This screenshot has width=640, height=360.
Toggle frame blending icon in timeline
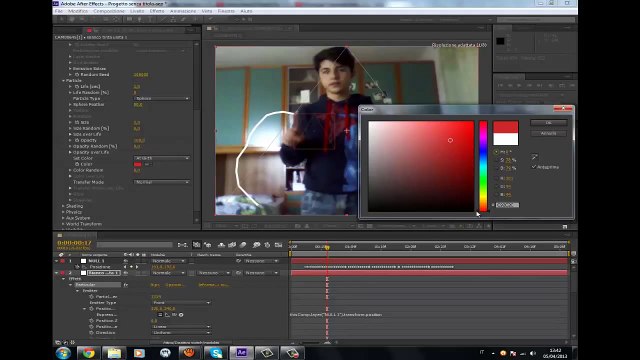coord(232,245)
